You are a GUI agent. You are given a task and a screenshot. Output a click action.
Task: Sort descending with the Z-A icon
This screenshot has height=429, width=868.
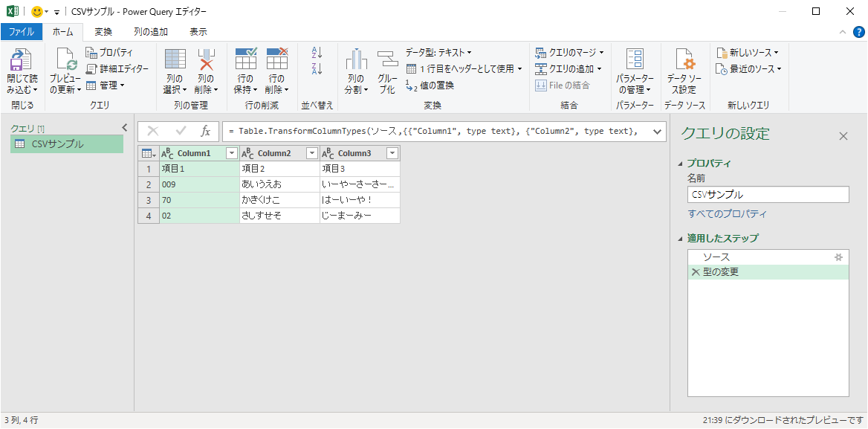point(317,69)
